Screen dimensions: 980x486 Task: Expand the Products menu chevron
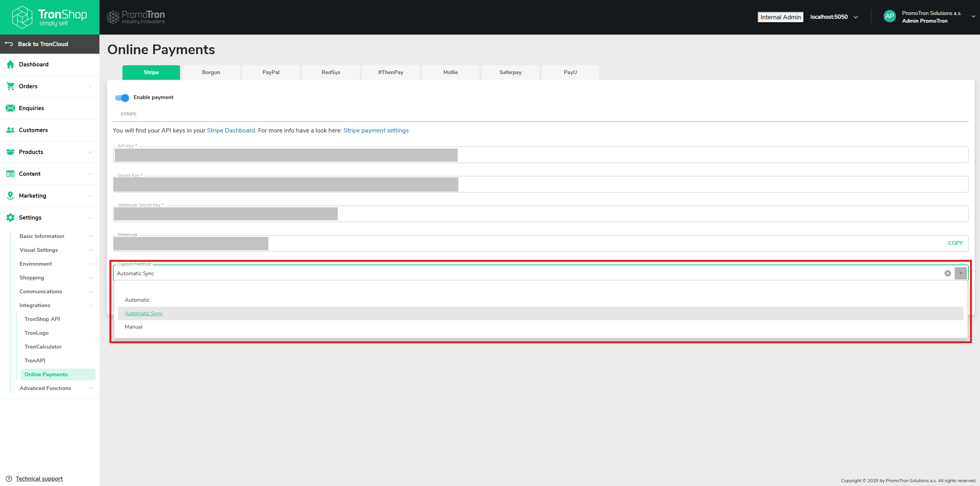[x=90, y=152]
